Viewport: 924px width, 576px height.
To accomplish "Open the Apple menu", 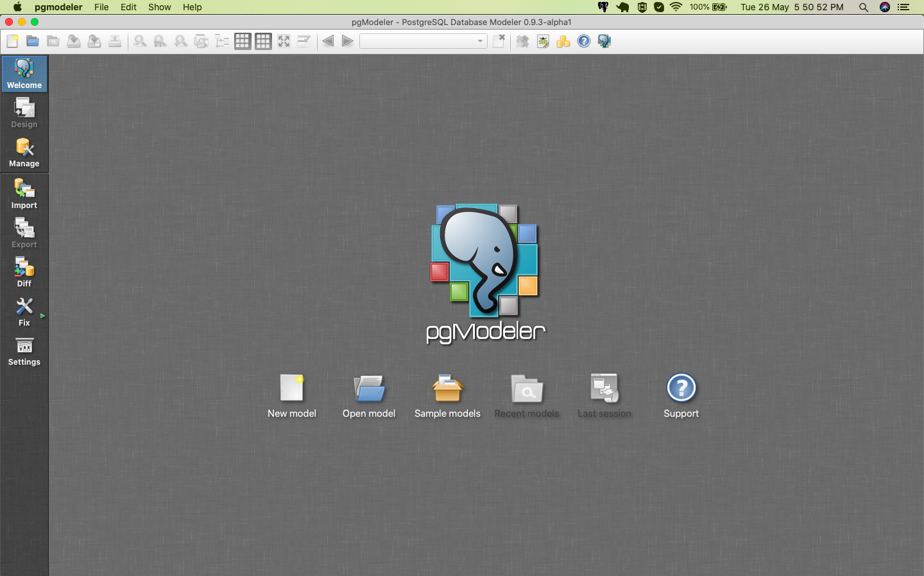I will coord(17,7).
